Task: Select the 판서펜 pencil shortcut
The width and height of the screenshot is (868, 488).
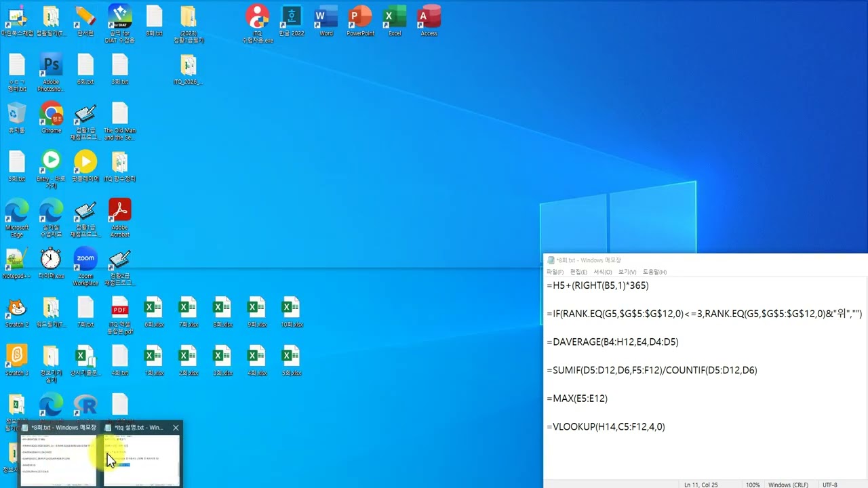Action: pos(85,20)
